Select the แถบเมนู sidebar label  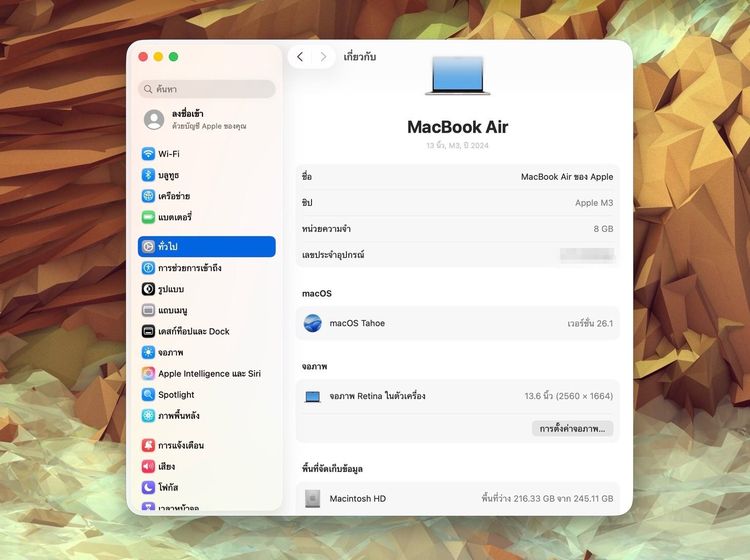click(173, 310)
